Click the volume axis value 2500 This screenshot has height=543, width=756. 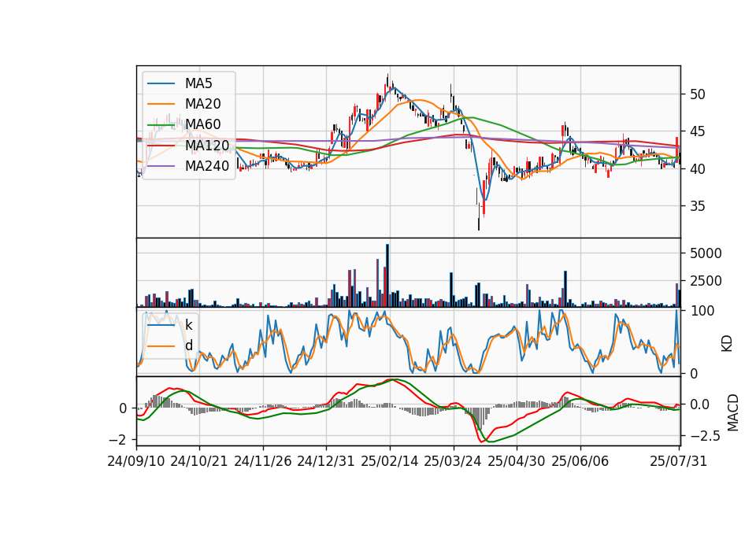pos(706,281)
